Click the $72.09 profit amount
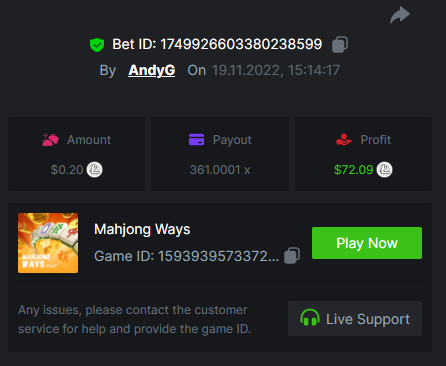This screenshot has width=446, height=366. (x=354, y=170)
